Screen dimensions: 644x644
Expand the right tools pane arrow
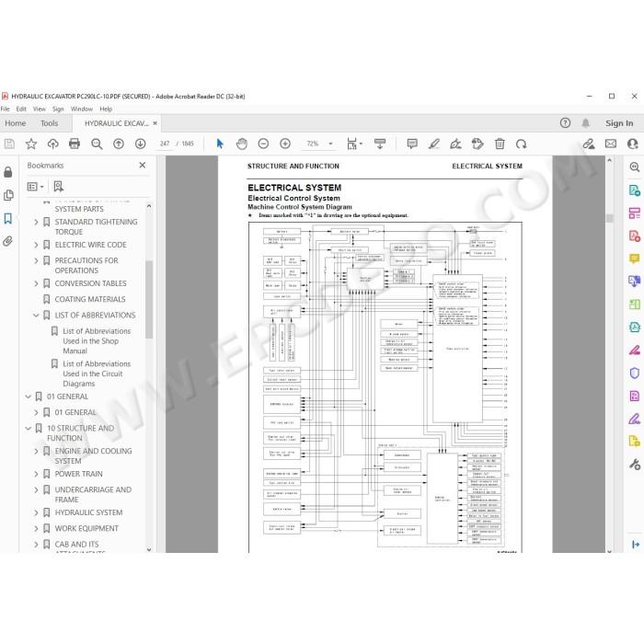click(636, 545)
